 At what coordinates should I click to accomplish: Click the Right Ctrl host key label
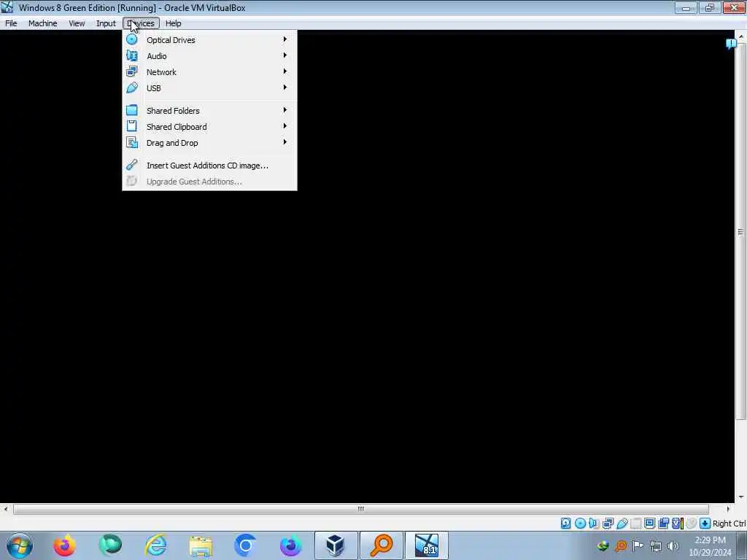coord(729,524)
